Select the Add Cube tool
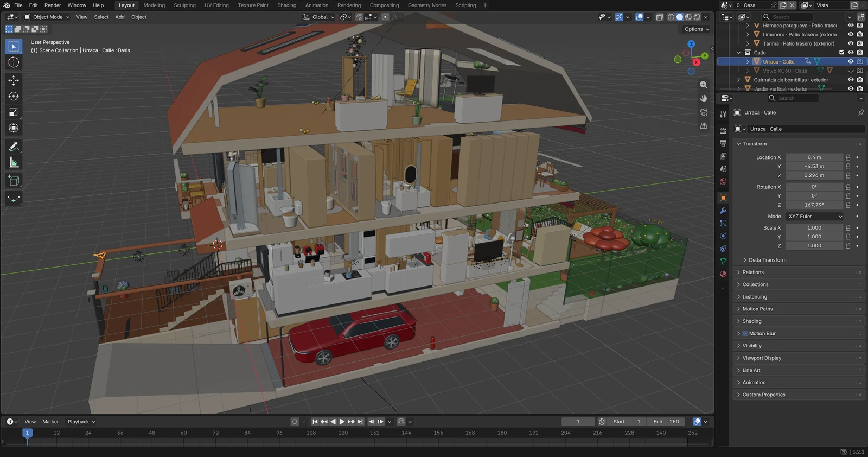 coord(14,181)
